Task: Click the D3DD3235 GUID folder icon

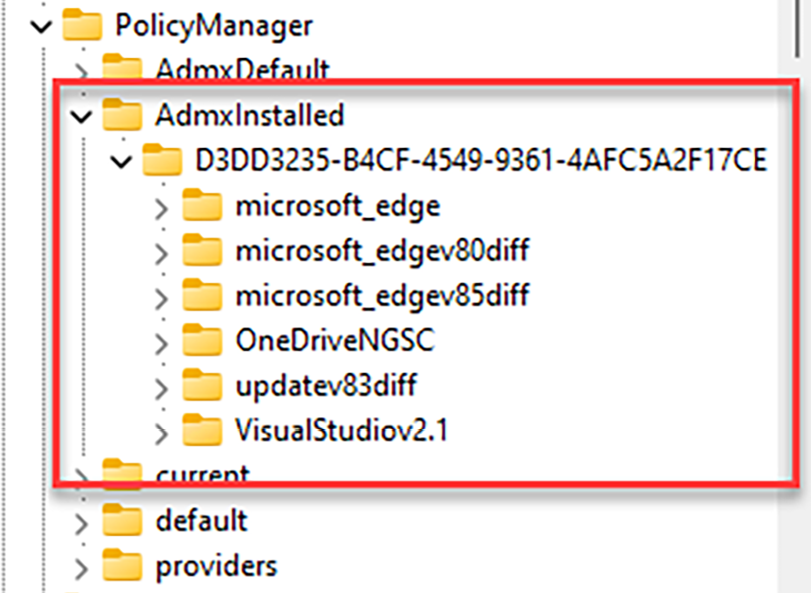Action: (x=162, y=160)
